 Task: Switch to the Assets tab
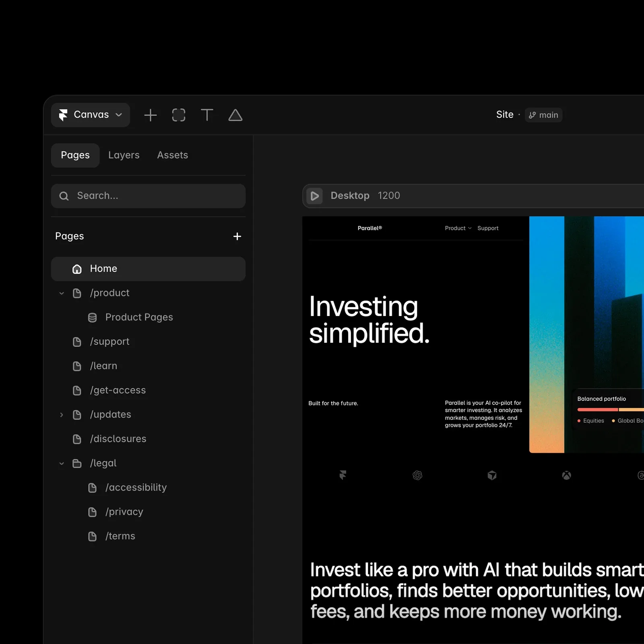(x=173, y=155)
